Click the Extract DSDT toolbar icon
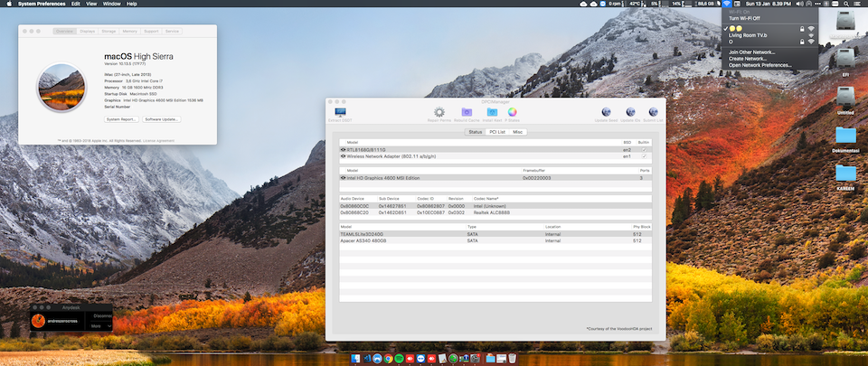The height and width of the screenshot is (366, 868). pos(341,113)
